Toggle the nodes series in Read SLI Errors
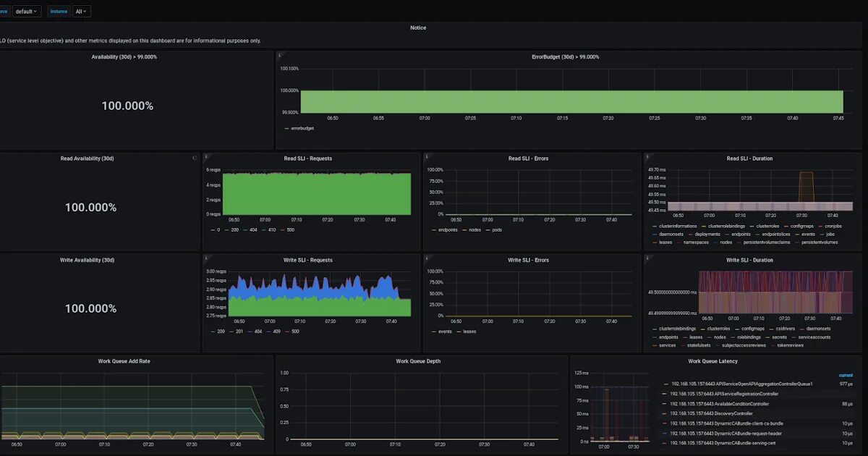 pos(475,229)
